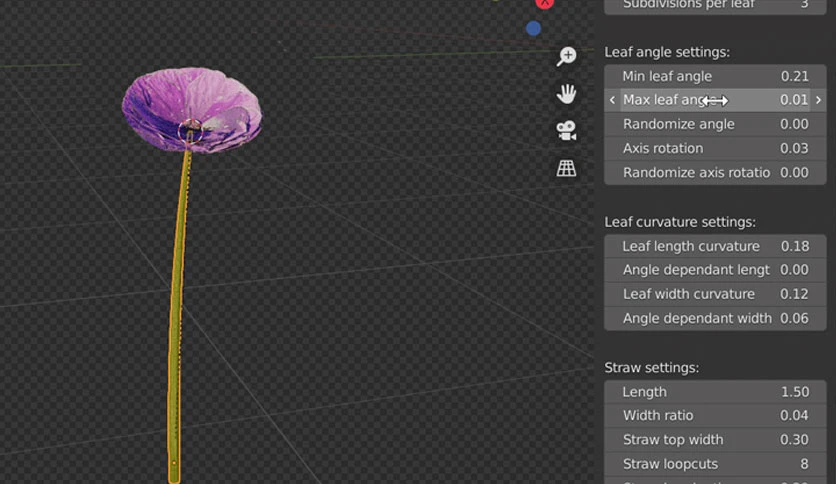Click the blue Z axis gizmo dot
Image resolution: width=836 pixels, height=484 pixels.
(x=533, y=28)
